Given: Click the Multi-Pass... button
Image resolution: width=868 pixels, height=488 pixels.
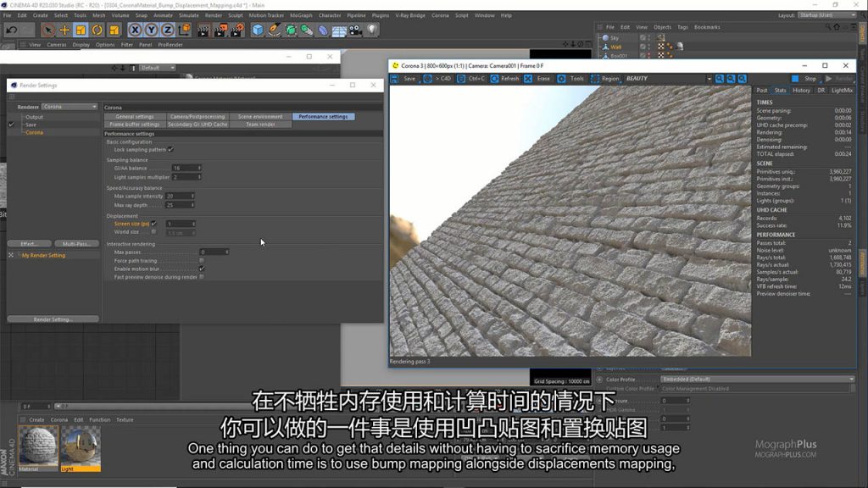Looking at the screenshot, I should click(76, 244).
